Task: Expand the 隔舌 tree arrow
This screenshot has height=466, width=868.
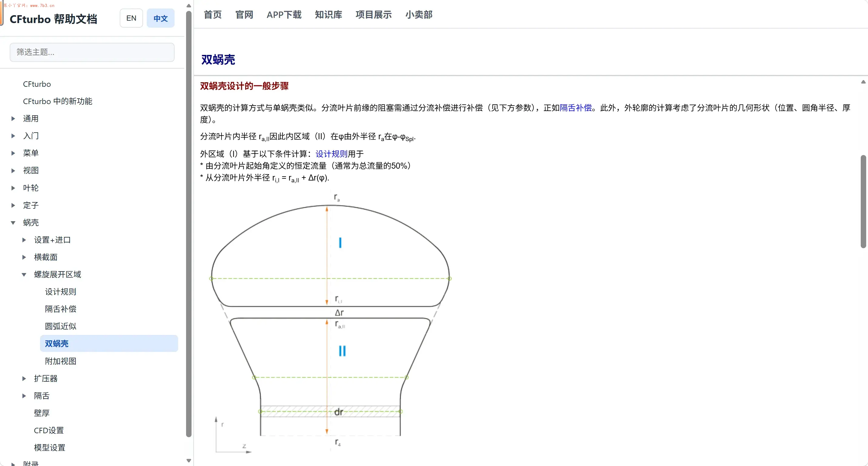Action: coord(24,396)
